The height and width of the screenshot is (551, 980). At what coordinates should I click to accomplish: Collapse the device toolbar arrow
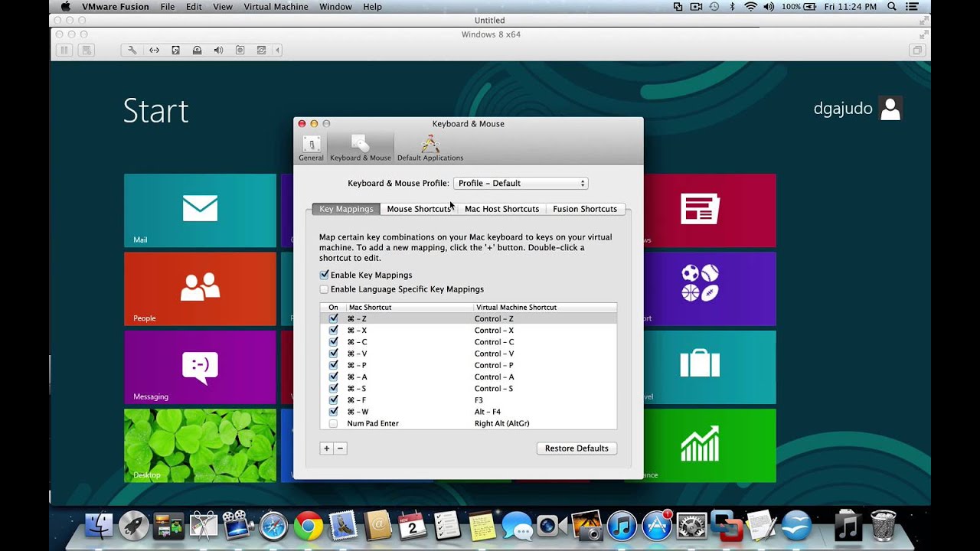tap(277, 50)
